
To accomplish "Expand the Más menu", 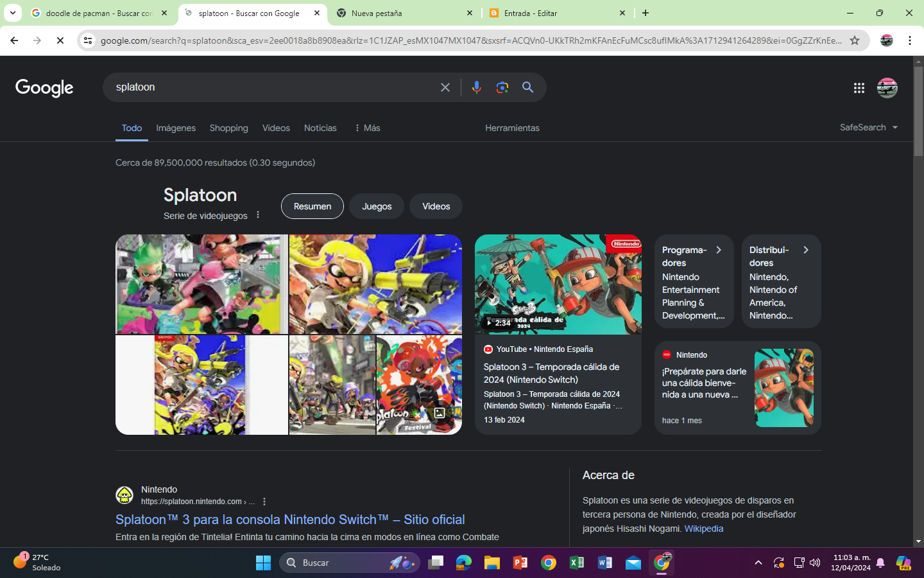I will tap(367, 128).
